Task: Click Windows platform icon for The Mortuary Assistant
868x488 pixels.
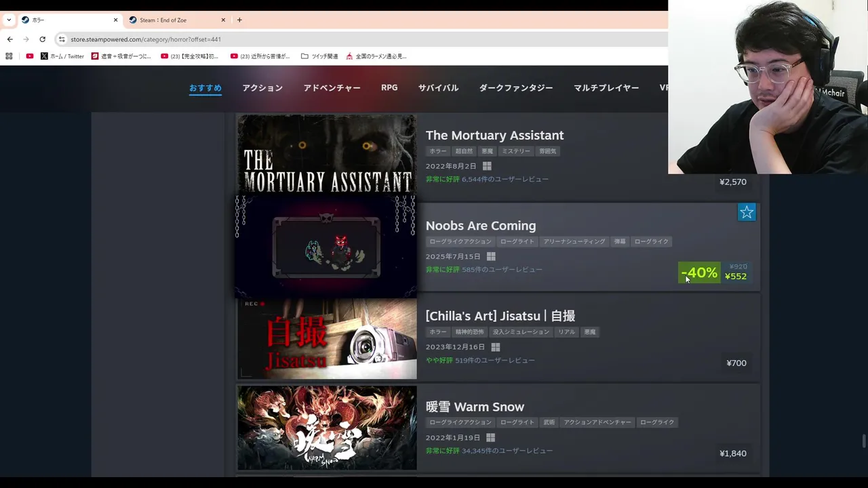Action: point(487,166)
